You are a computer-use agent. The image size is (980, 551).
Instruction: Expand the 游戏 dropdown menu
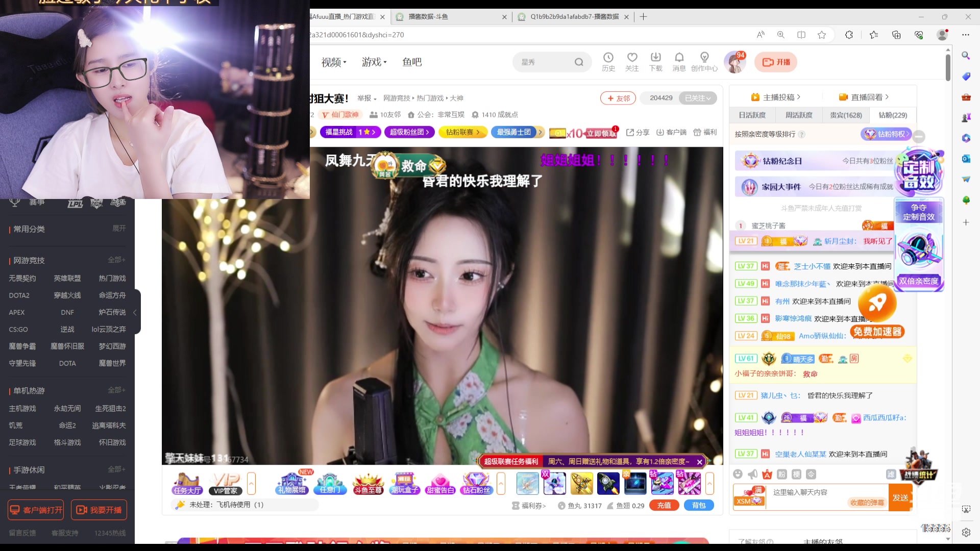[374, 62]
